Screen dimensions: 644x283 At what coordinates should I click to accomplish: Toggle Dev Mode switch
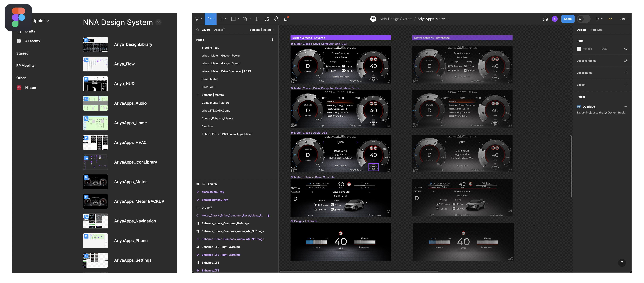pyautogui.click(x=584, y=19)
